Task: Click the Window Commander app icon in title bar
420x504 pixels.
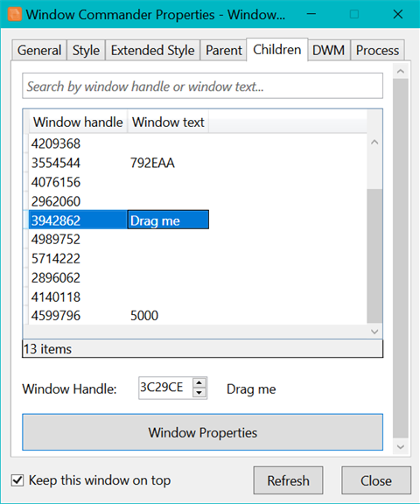Action: point(15,15)
